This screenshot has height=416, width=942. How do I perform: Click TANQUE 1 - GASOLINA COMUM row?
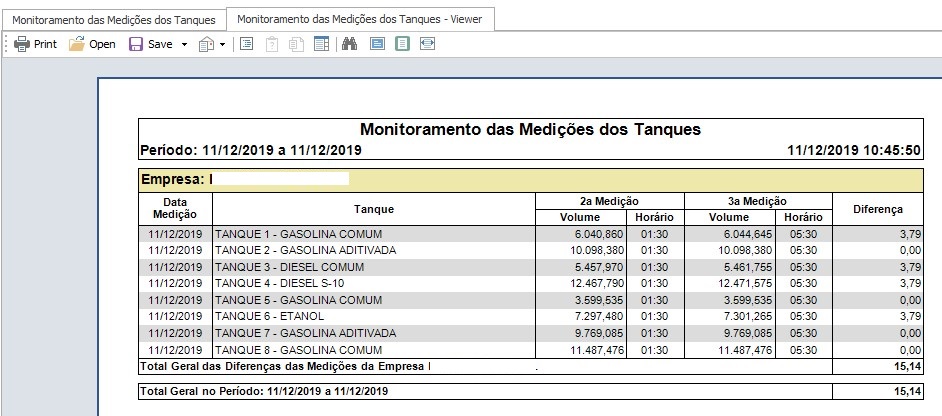pyautogui.click(x=531, y=234)
